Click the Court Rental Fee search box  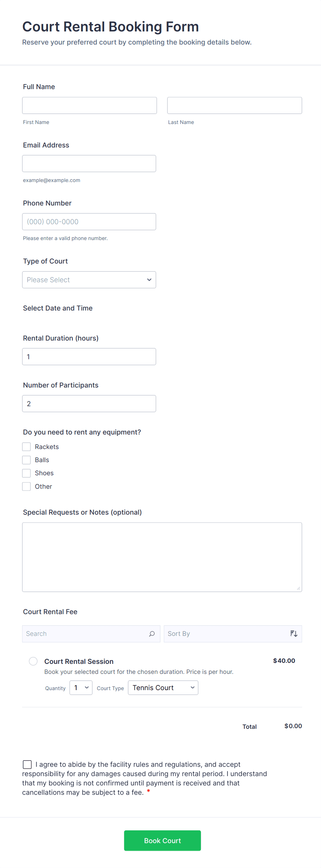(x=86, y=634)
